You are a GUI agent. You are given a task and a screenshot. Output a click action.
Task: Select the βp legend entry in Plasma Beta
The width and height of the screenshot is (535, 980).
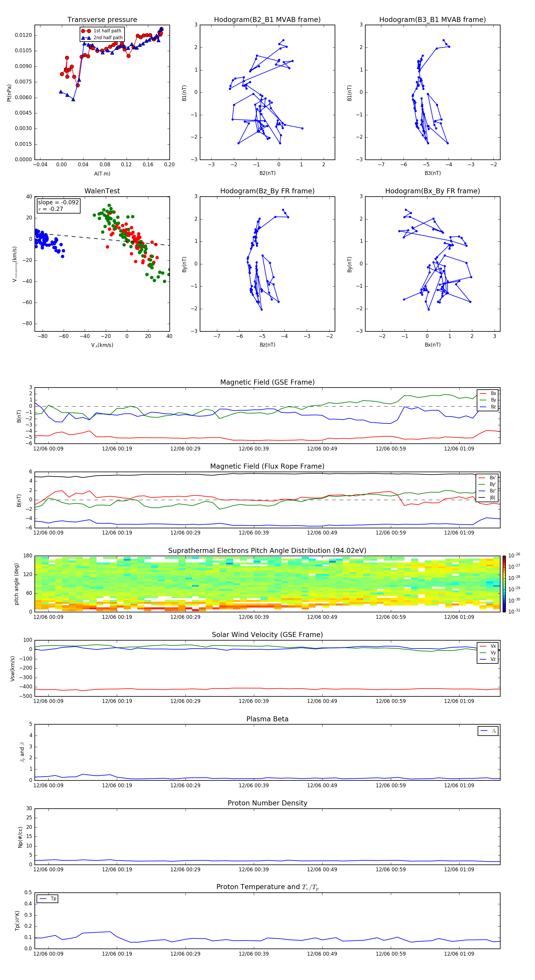click(x=488, y=731)
